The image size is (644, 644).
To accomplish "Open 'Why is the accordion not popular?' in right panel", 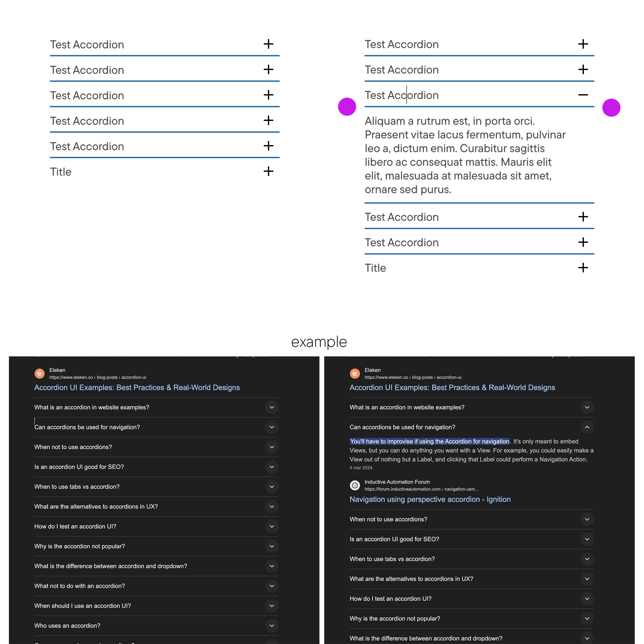I will [x=587, y=619].
